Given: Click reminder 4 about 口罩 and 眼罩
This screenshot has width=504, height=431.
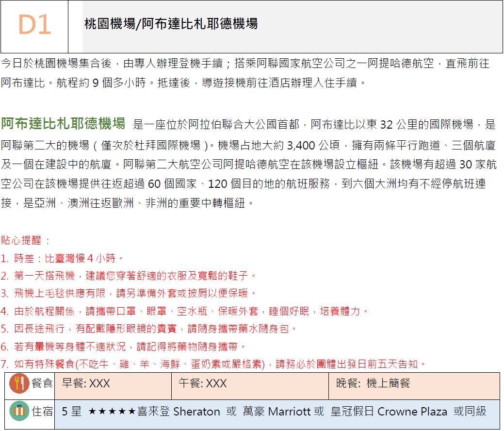Looking at the screenshot, I should 184,311.
